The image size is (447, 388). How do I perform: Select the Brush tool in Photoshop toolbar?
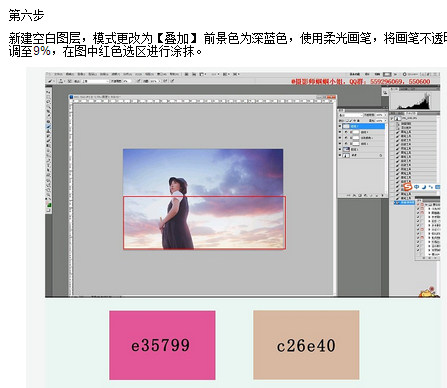(49, 126)
